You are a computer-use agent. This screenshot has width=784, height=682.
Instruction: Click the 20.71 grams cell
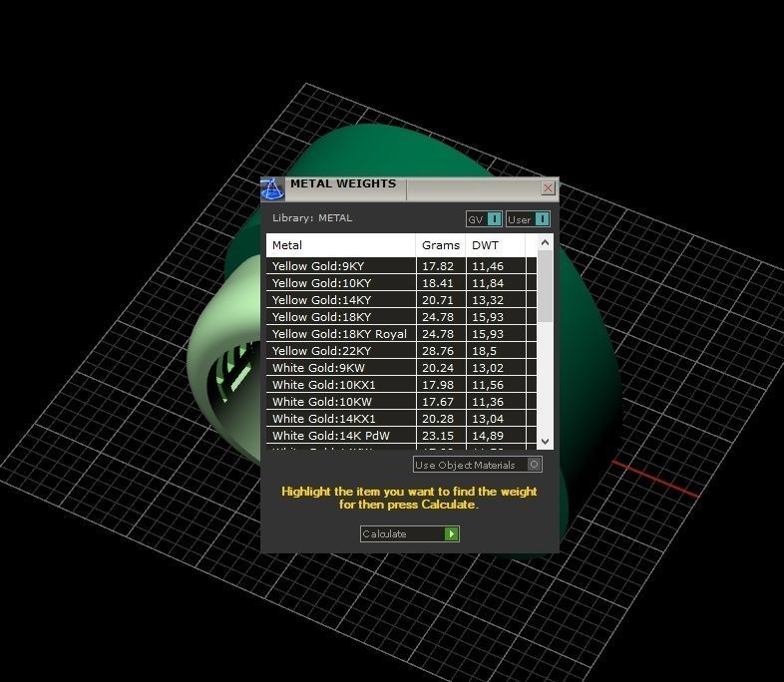point(441,300)
